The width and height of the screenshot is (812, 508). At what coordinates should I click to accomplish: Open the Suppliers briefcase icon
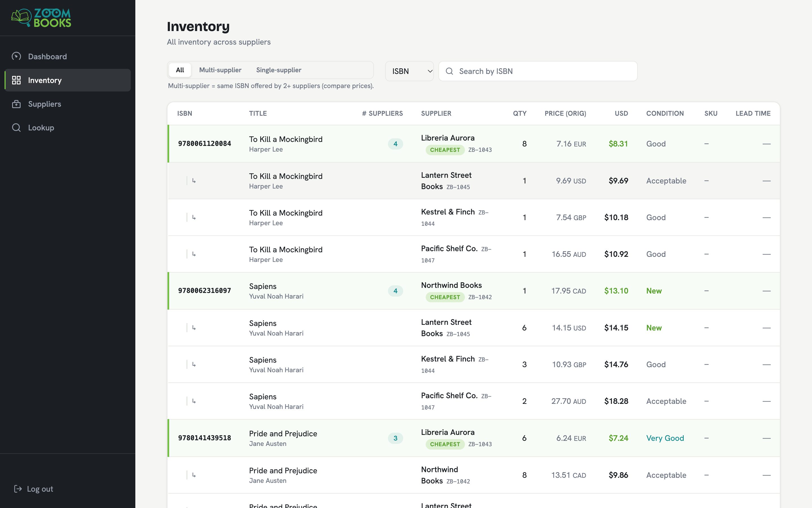(16, 104)
